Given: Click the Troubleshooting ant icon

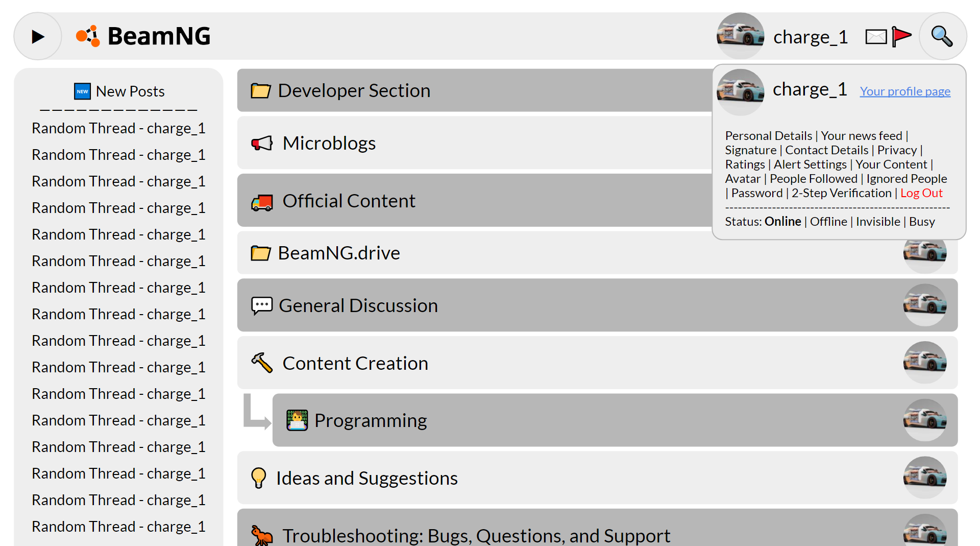Looking at the screenshot, I should tap(261, 536).
